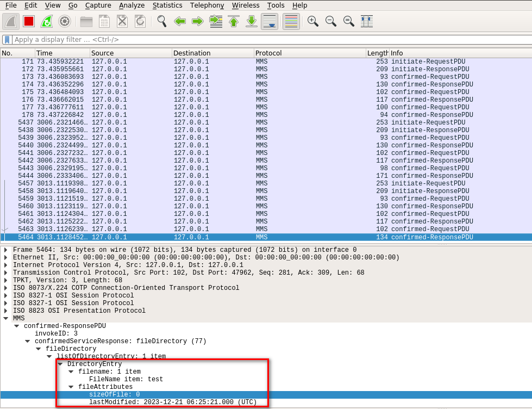Select the lastModified timestamp field
Image resolution: width=532 pixels, height=409 pixels.
pyautogui.click(x=173, y=402)
